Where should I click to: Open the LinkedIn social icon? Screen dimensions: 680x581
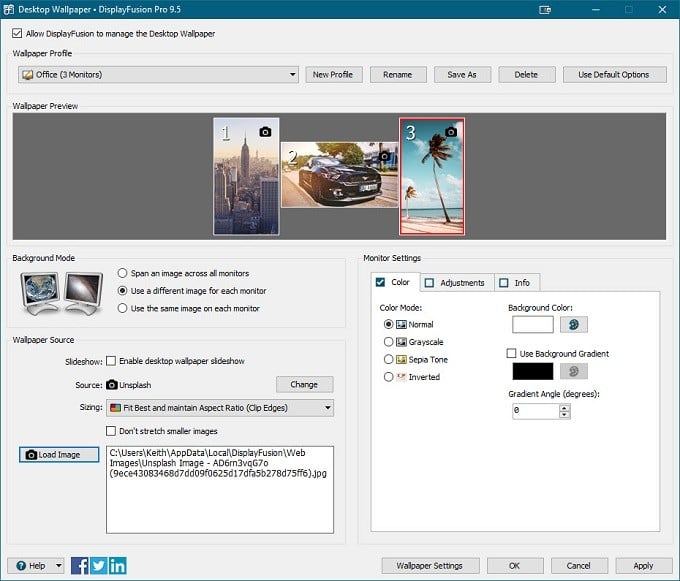tap(118, 565)
